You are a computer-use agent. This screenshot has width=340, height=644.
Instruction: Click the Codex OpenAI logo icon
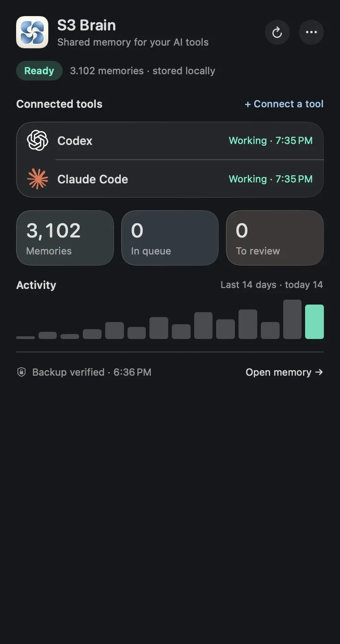point(38,140)
